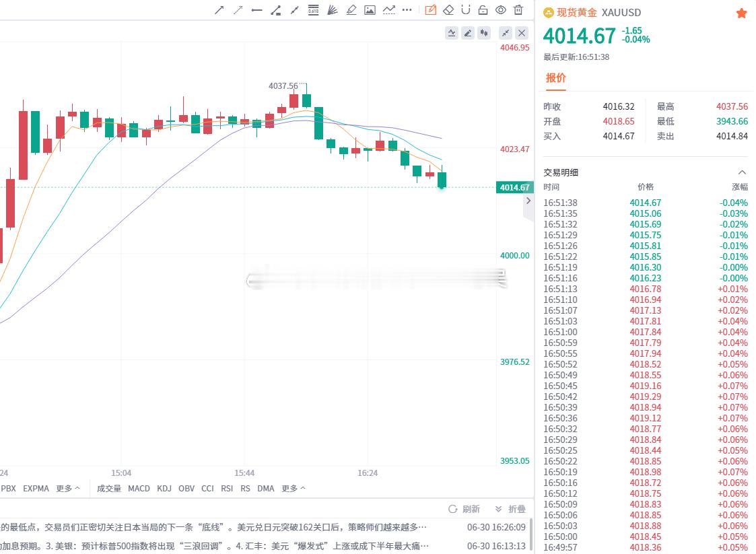Toggle the orange draw mode icon
This screenshot has width=756, height=554.
coord(431,9)
